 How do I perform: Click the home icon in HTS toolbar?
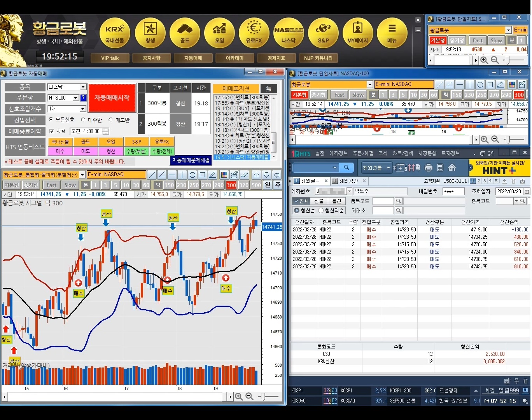point(452,168)
